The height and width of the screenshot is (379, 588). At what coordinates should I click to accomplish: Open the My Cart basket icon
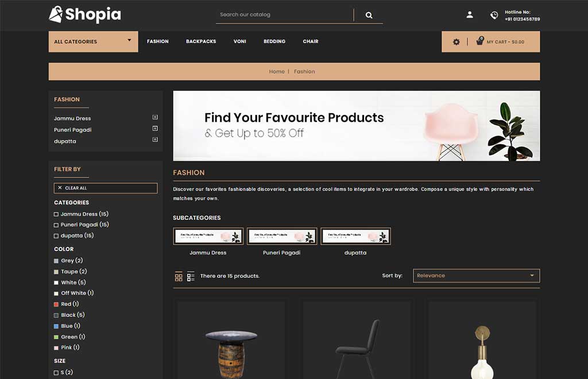tap(479, 41)
